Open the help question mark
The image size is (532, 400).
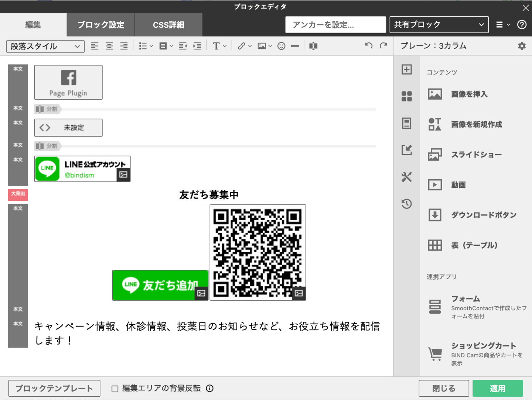[522, 25]
